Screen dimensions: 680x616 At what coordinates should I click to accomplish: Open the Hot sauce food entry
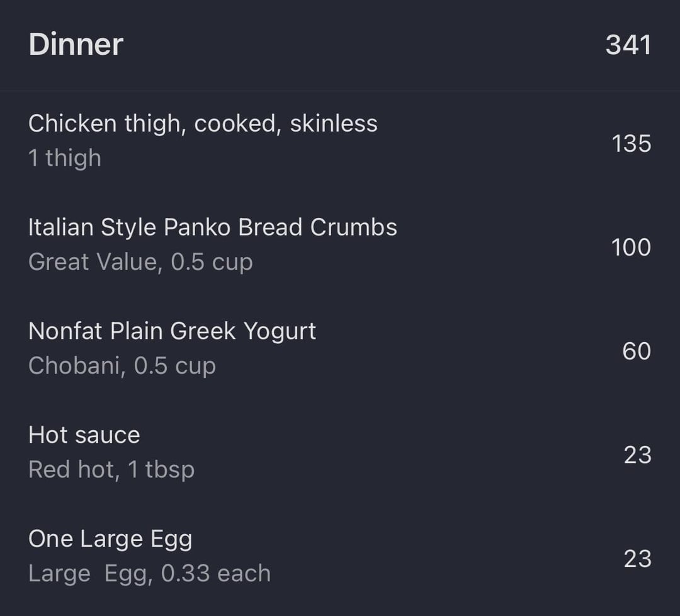84,435
